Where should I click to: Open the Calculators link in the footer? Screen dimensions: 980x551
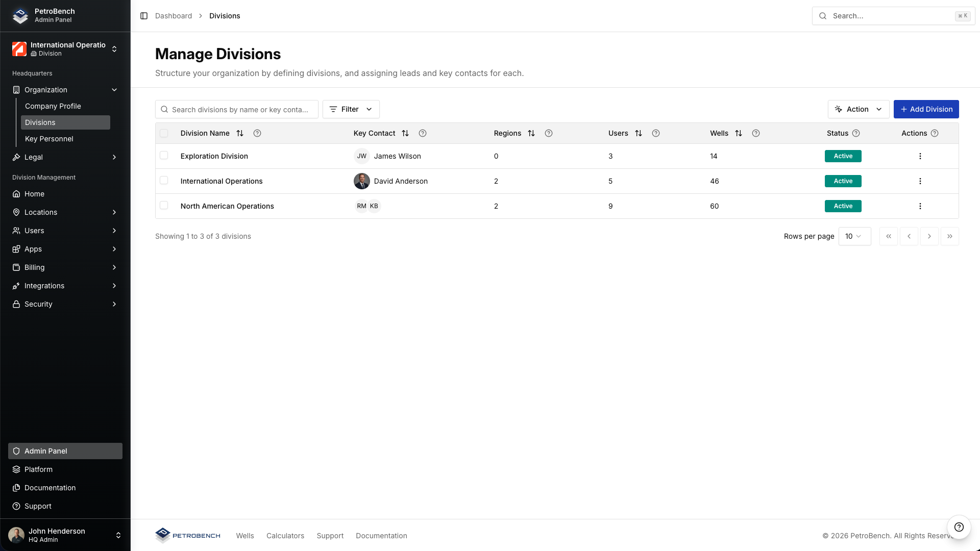(285, 536)
